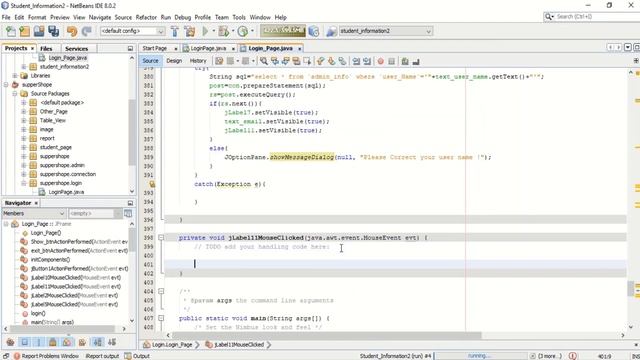Click the Save All toolbar icon

[53, 31]
